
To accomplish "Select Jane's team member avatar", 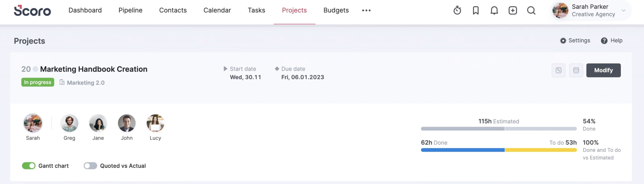I will click(x=98, y=123).
